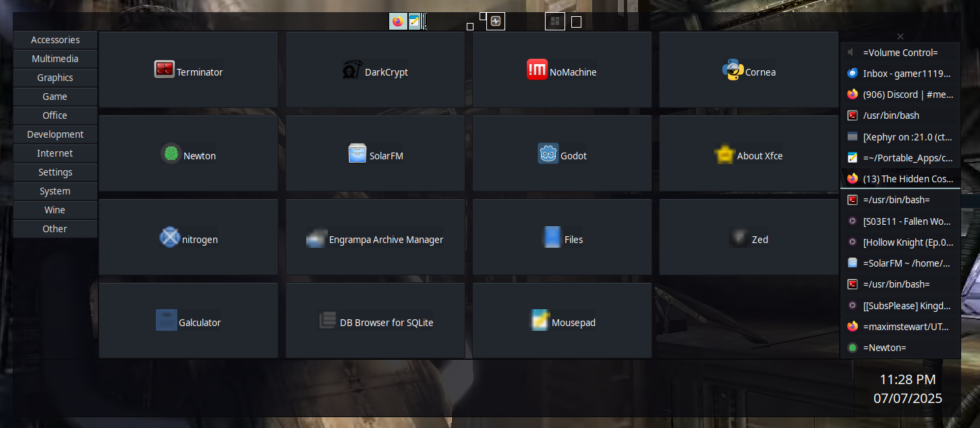This screenshot has width=980, height=428.
Task: Select the Development category
Action: tap(55, 134)
